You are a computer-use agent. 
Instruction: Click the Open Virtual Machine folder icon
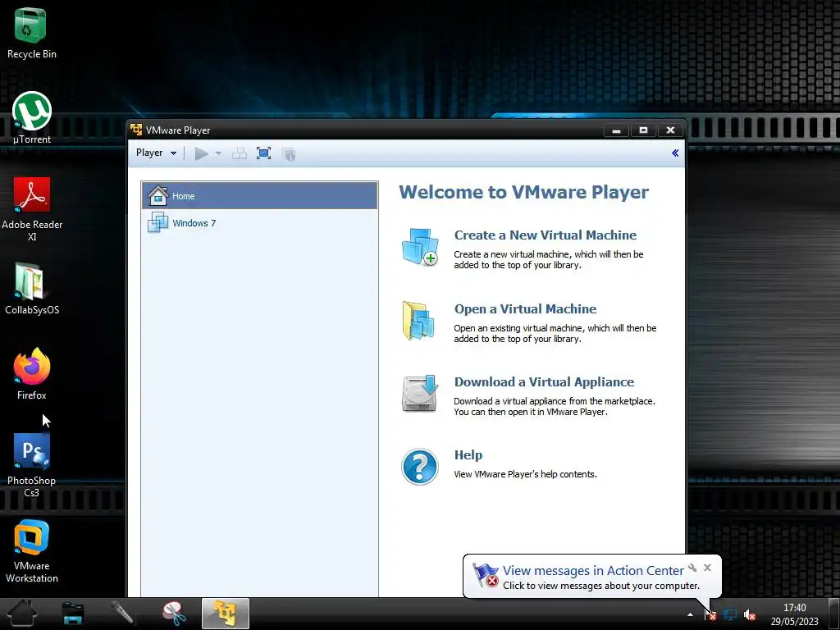pos(418,321)
